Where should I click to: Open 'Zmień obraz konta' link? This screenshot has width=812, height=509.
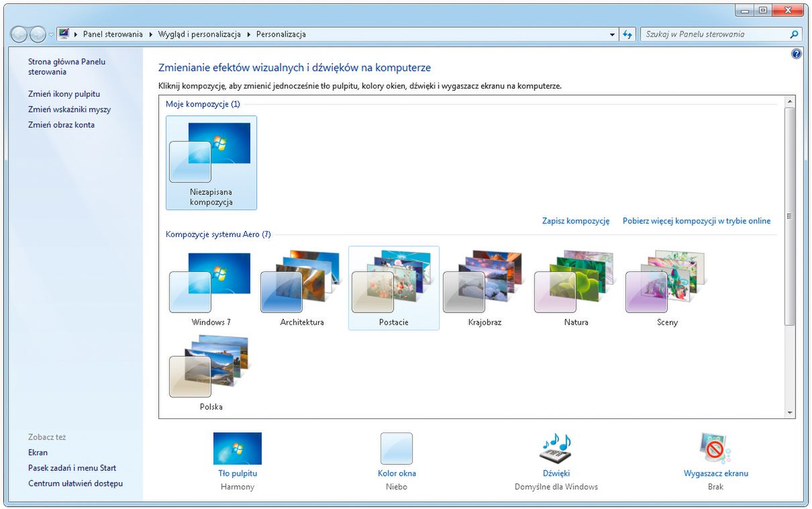point(61,125)
